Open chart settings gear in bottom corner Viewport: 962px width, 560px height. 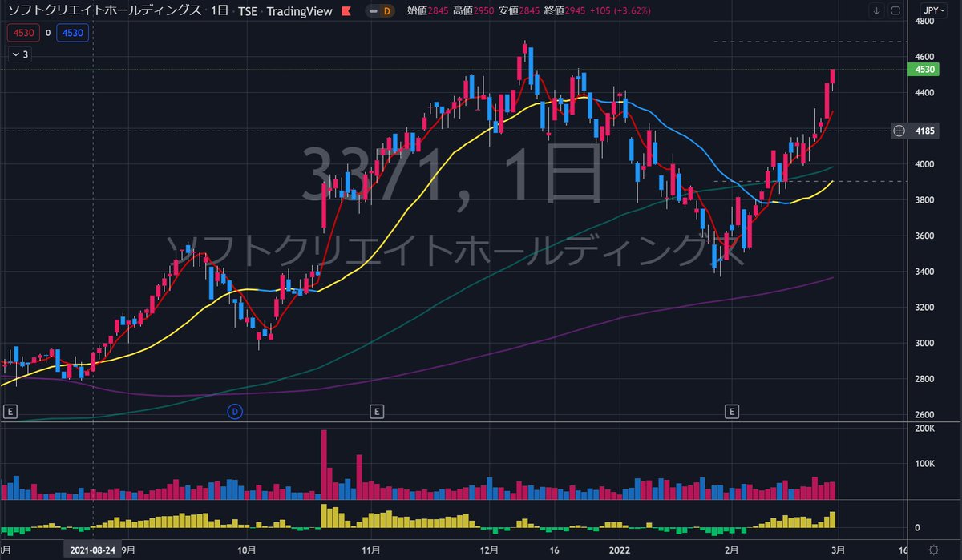[933, 550]
